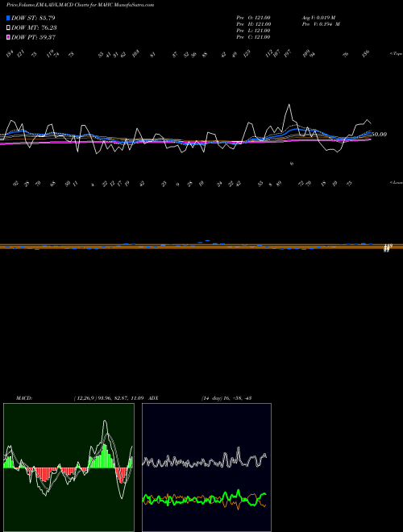
Task: Click the 50.00 price axis label
Action: coord(379,135)
